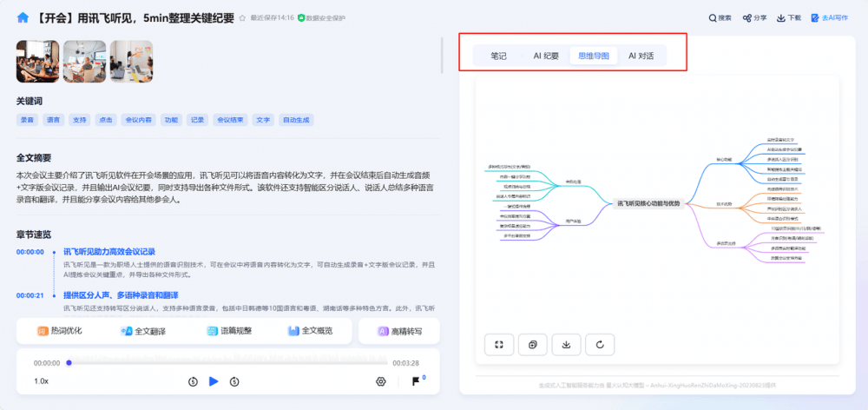Select the 点击 keyword tag

(106, 120)
